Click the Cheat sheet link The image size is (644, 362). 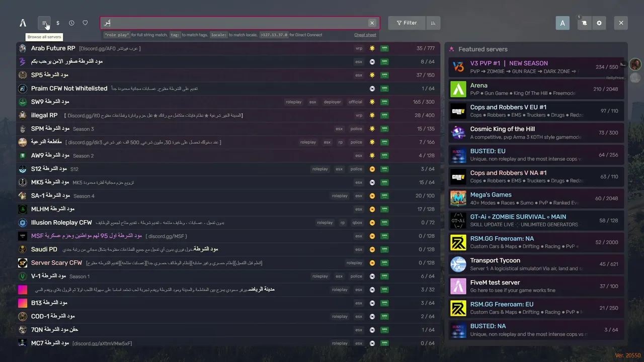[x=365, y=35]
